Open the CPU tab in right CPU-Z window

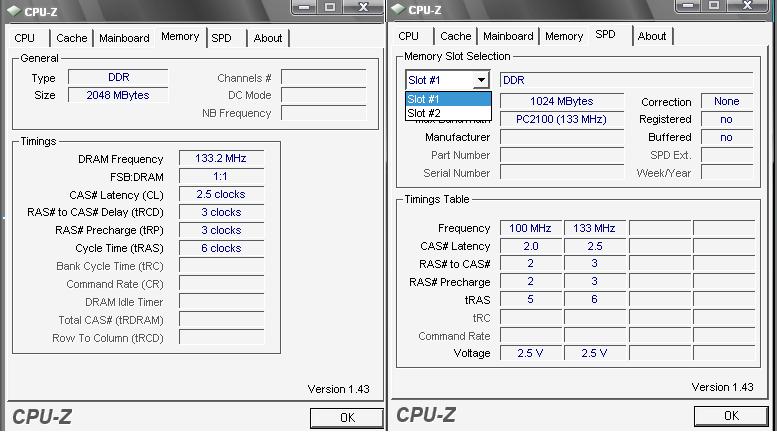[x=408, y=36]
